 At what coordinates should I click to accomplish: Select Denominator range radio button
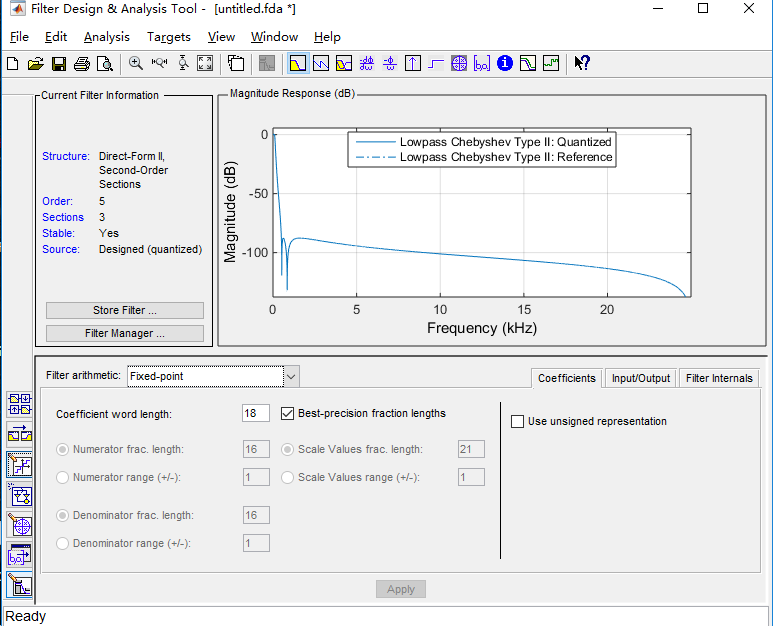tap(63, 543)
